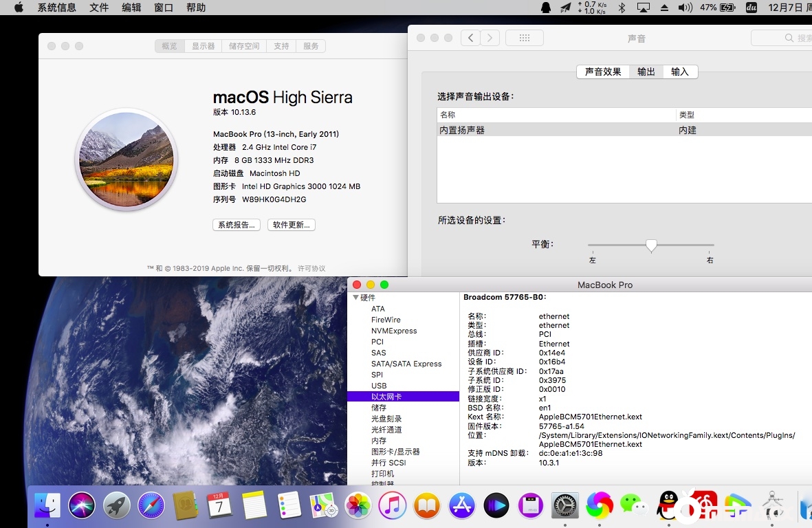Screen dimensions: 812x528
Task: Click the 软件更新 button
Action: pyautogui.click(x=291, y=225)
